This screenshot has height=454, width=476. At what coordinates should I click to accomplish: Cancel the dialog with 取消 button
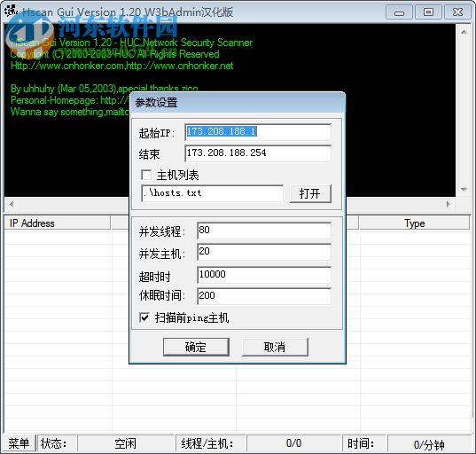coord(275,347)
